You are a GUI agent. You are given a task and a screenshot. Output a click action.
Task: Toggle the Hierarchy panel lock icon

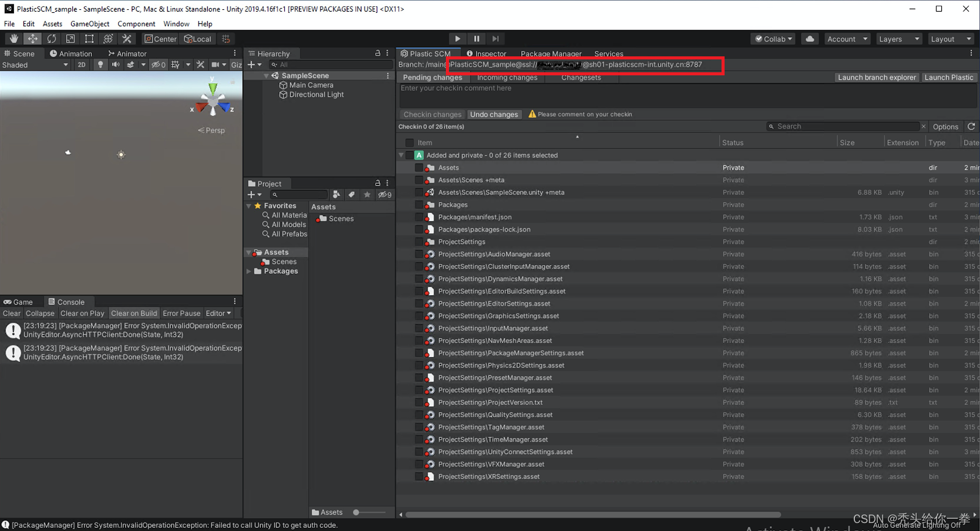click(378, 53)
